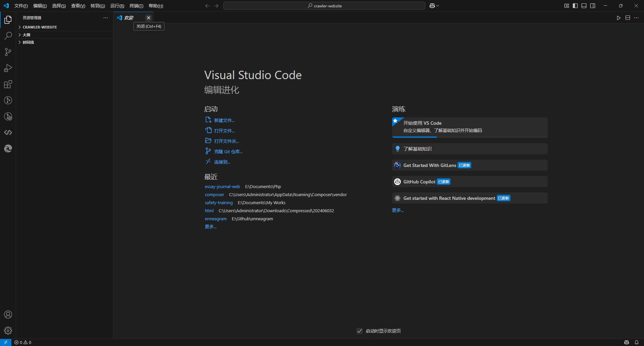Go forward with the right arrow
Image resolution: width=644 pixels, height=346 pixels.
point(216,6)
